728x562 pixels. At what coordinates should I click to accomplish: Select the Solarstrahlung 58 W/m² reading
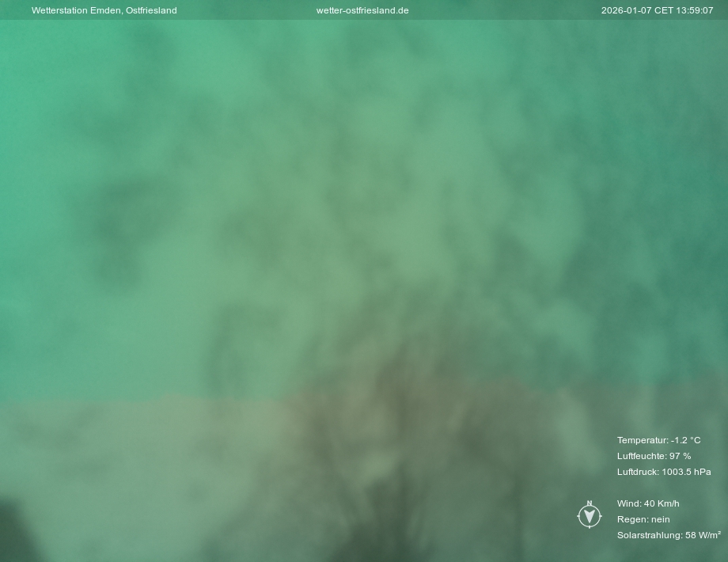point(669,535)
